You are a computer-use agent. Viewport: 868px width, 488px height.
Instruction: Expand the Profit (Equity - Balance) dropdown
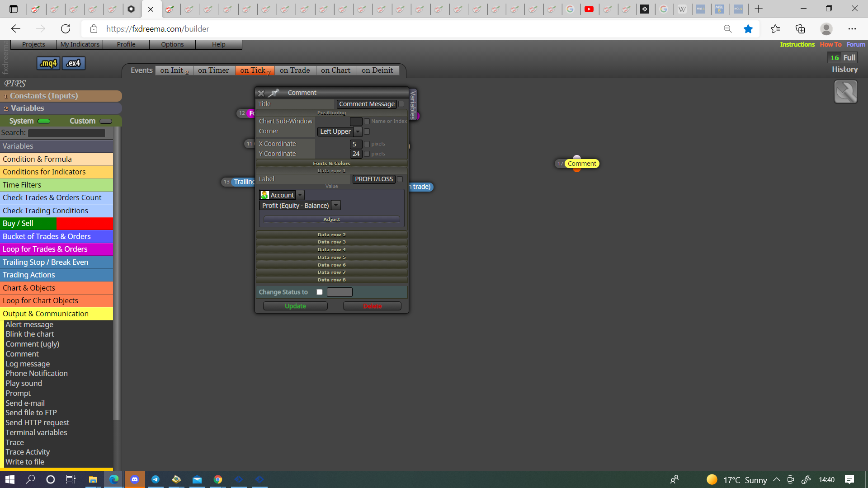coord(336,206)
